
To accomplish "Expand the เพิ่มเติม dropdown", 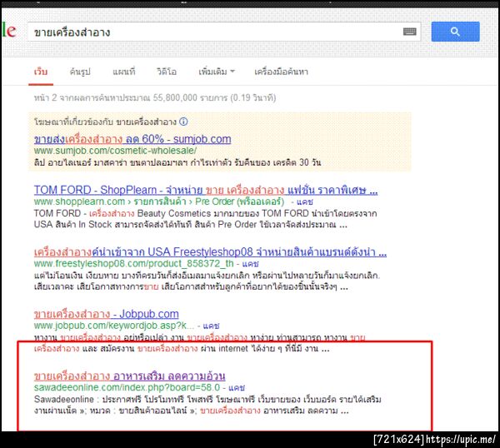I will coord(217,72).
